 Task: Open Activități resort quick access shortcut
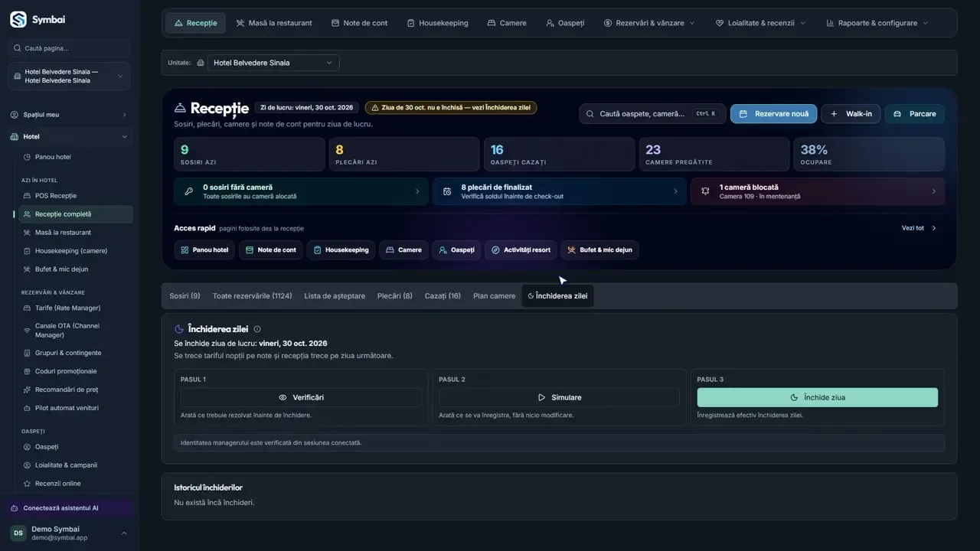(x=521, y=250)
